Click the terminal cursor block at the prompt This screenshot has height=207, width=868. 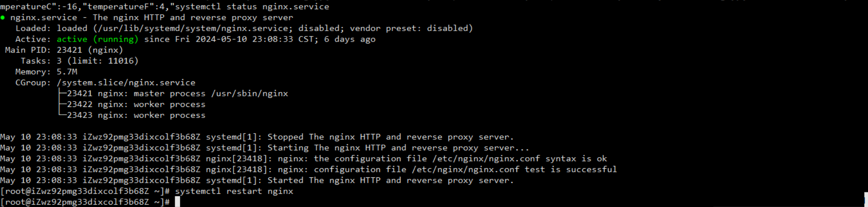[177, 202]
